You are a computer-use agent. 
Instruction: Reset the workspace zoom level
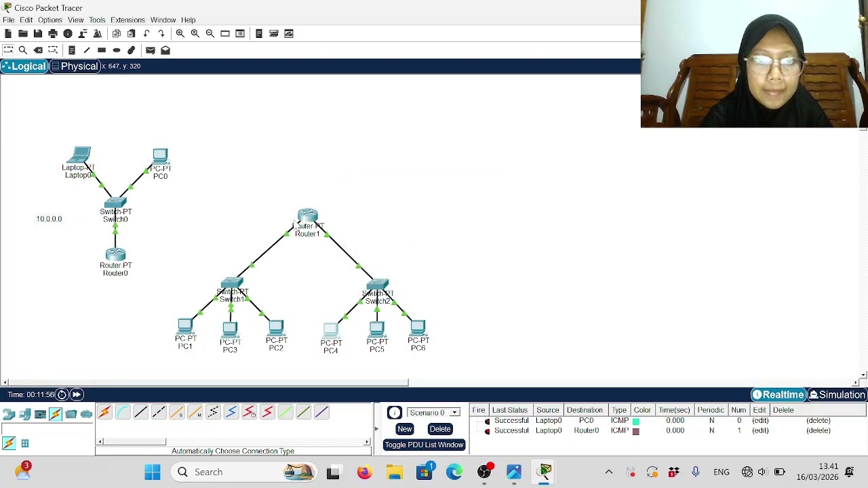[195, 33]
